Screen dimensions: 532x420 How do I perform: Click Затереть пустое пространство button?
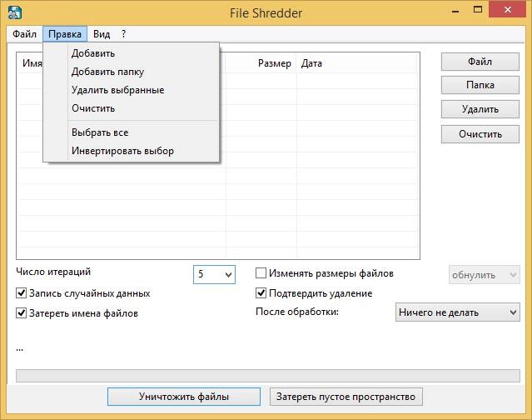(x=346, y=397)
